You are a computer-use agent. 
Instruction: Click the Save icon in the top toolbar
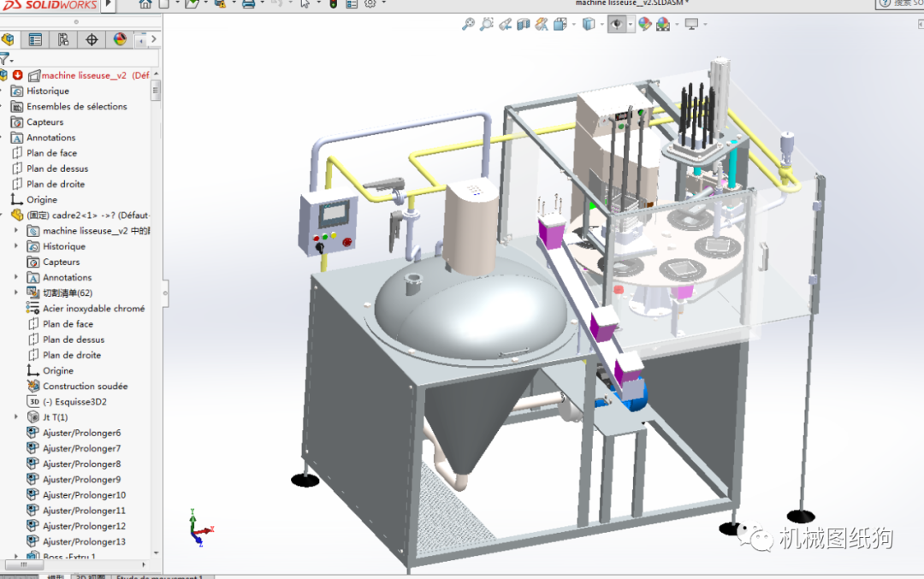tap(220, 3)
